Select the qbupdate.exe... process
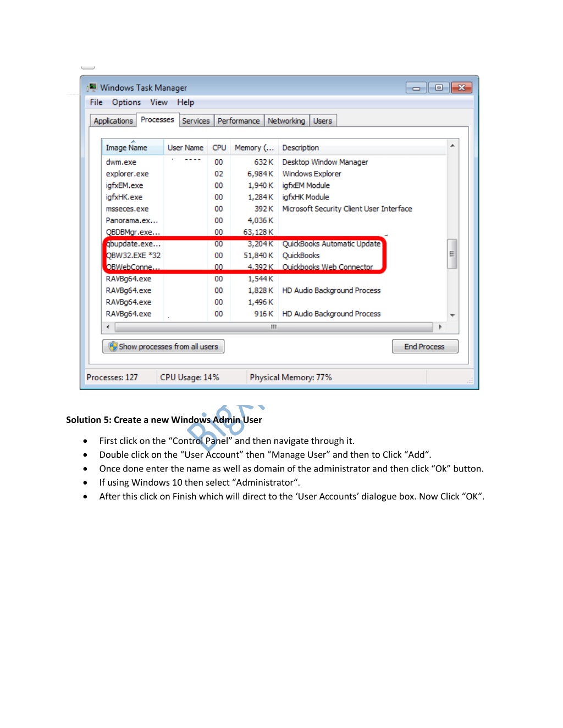 click(274, 244)
